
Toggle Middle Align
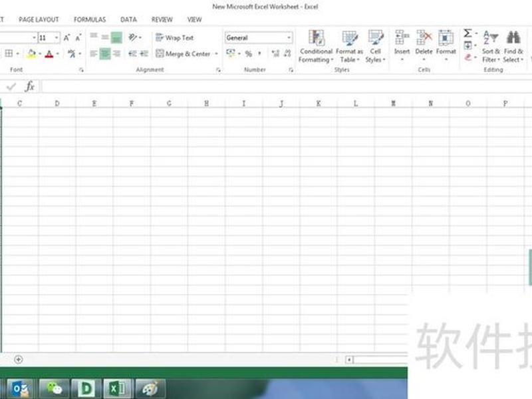(x=105, y=37)
